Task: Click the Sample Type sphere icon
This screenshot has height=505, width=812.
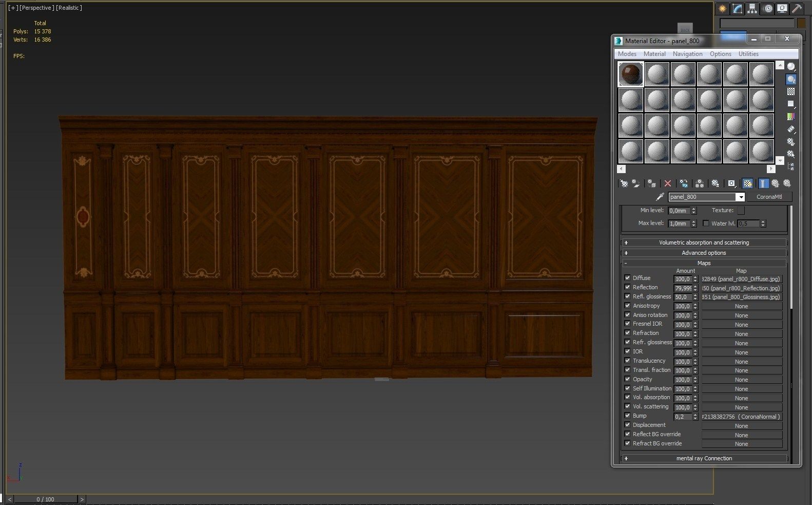Action: click(791, 67)
